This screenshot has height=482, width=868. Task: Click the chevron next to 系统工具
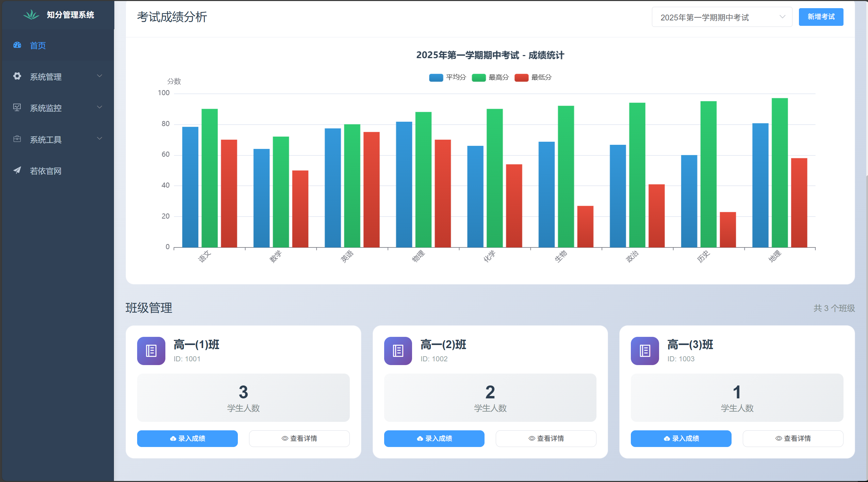(x=100, y=139)
